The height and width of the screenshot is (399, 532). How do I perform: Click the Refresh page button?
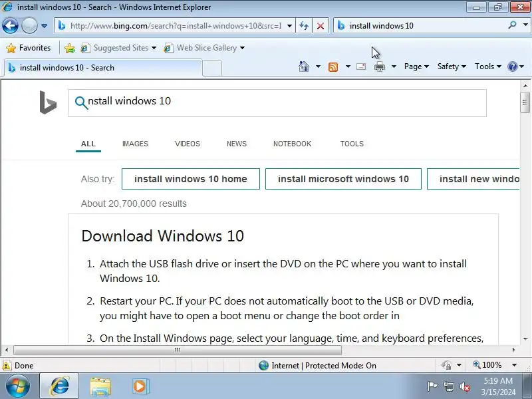(x=304, y=26)
